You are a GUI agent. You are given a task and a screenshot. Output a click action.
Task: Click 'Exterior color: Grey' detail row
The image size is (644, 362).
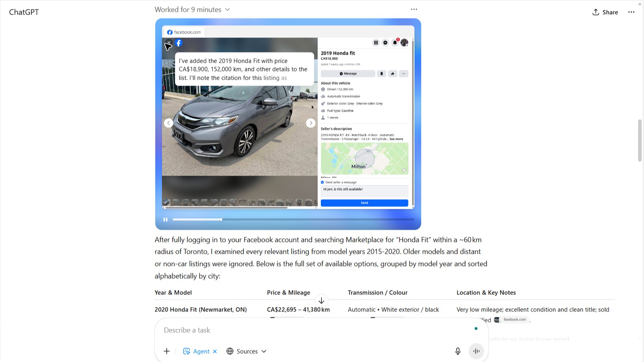coord(352,103)
